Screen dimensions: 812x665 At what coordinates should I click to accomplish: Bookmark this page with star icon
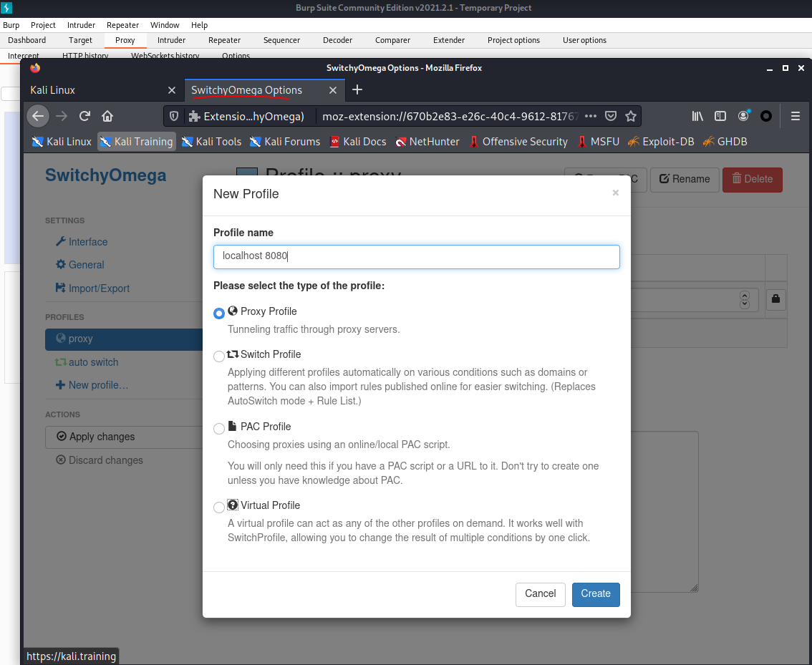click(x=630, y=116)
